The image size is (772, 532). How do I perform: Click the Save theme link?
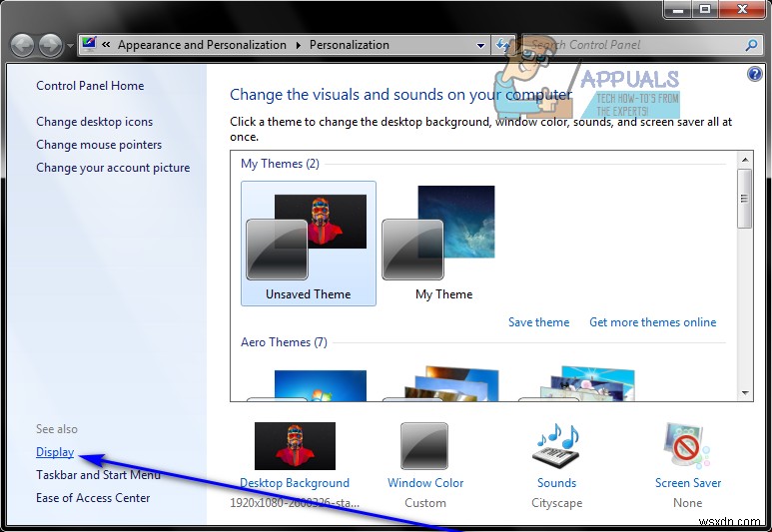coord(538,322)
